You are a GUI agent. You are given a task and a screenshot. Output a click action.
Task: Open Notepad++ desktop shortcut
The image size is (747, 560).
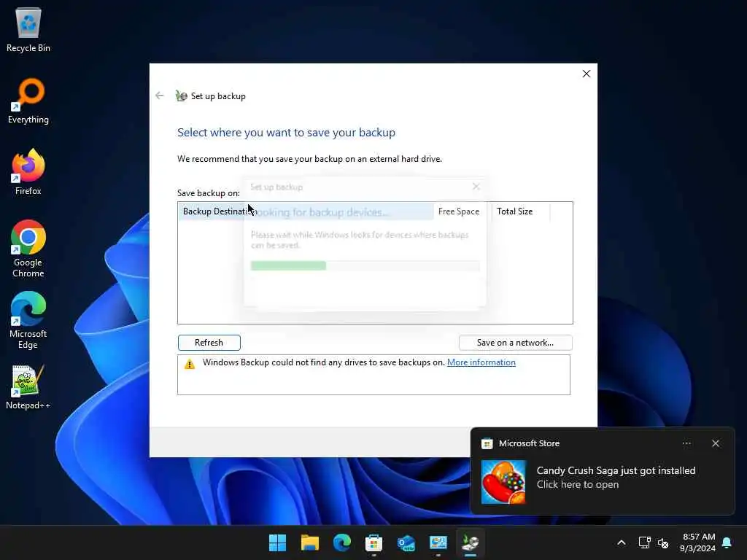coord(28,386)
